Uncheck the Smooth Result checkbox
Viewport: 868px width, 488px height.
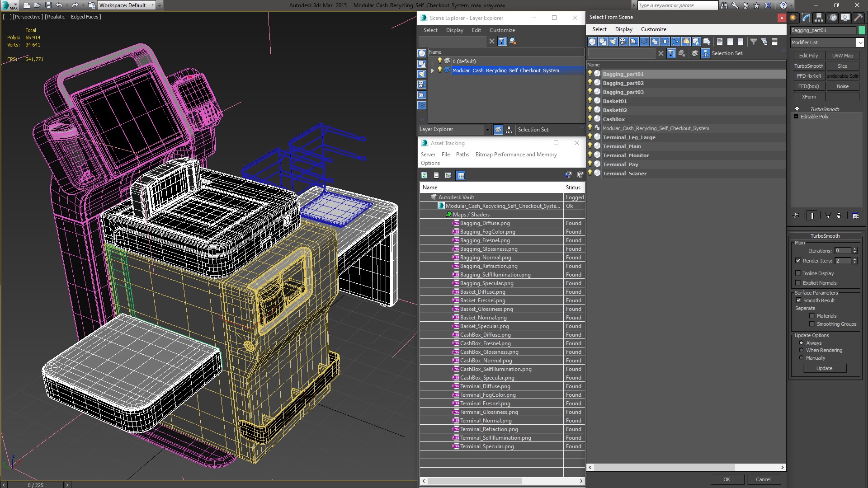coord(798,300)
